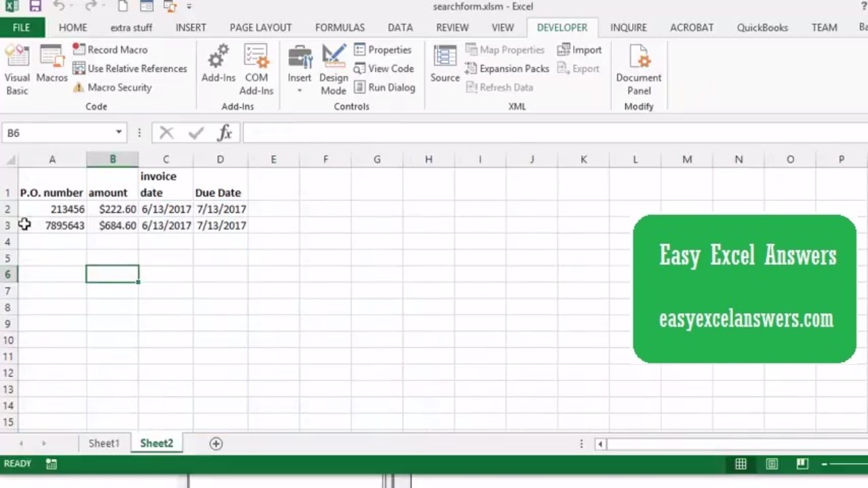Click the zoom out minus button
The width and height of the screenshot is (868, 488).
point(824,464)
